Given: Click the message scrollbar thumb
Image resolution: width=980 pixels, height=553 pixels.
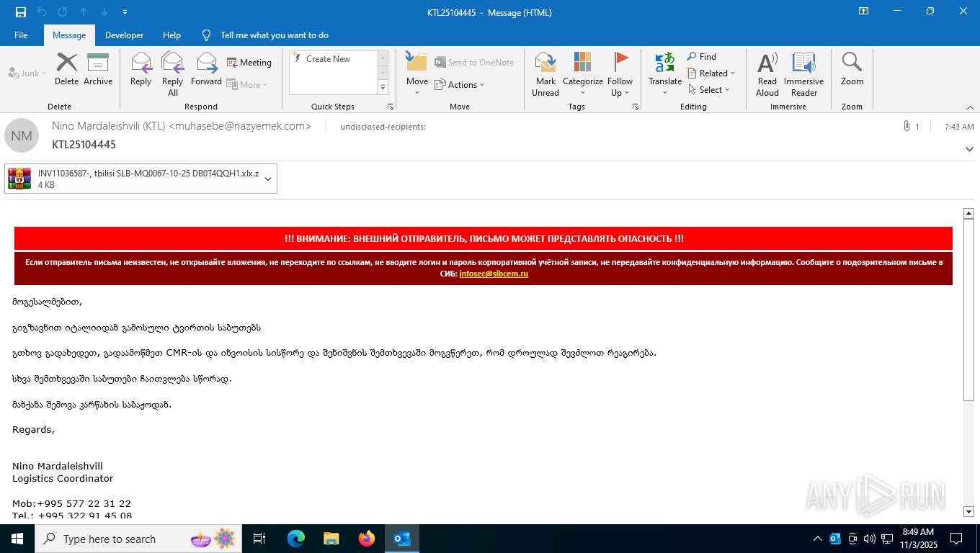Looking at the screenshot, I should point(968,310).
